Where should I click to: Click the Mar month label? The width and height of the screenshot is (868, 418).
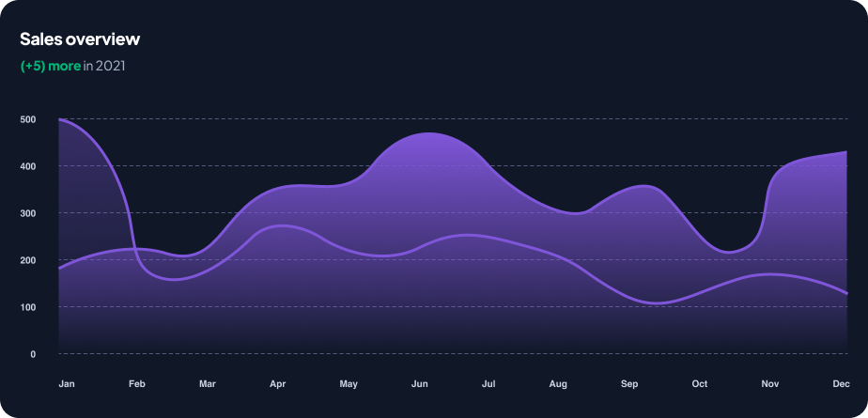point(208,384)
